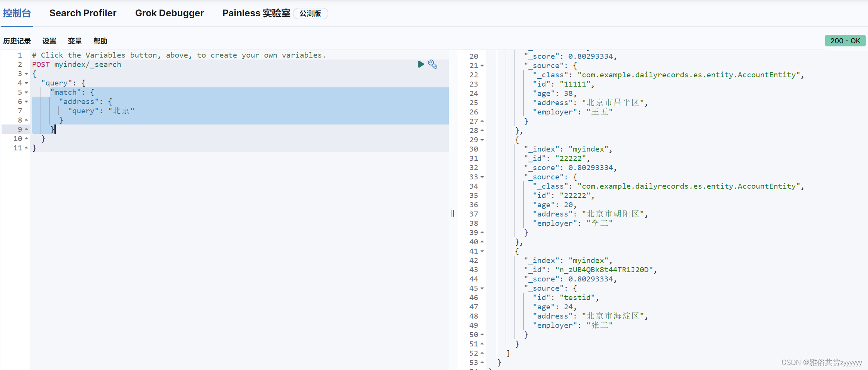The height and width of the screenshot is (370, 868).
Task: Click employer value "王五"
Action: 600,112
